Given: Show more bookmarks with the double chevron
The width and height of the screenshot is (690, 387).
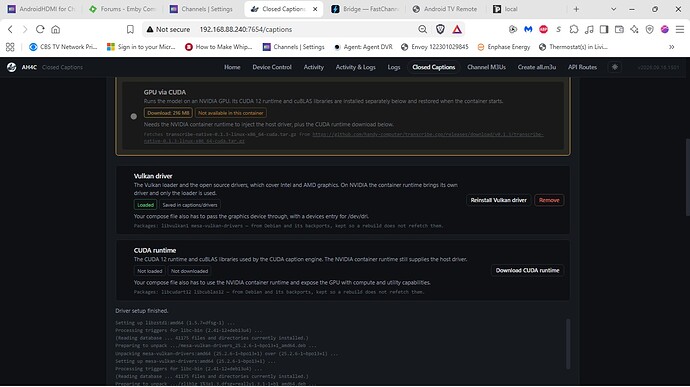Looking at the screenshot, I should tap(672, 47).
